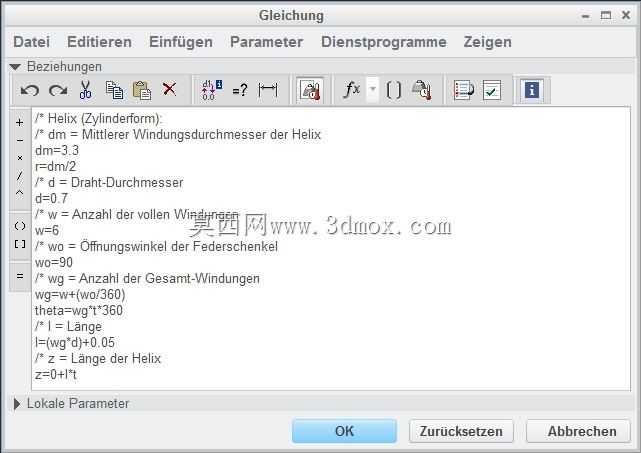Verify relations with green checkmark icon
641x453 pixels.
pos(492,90)
